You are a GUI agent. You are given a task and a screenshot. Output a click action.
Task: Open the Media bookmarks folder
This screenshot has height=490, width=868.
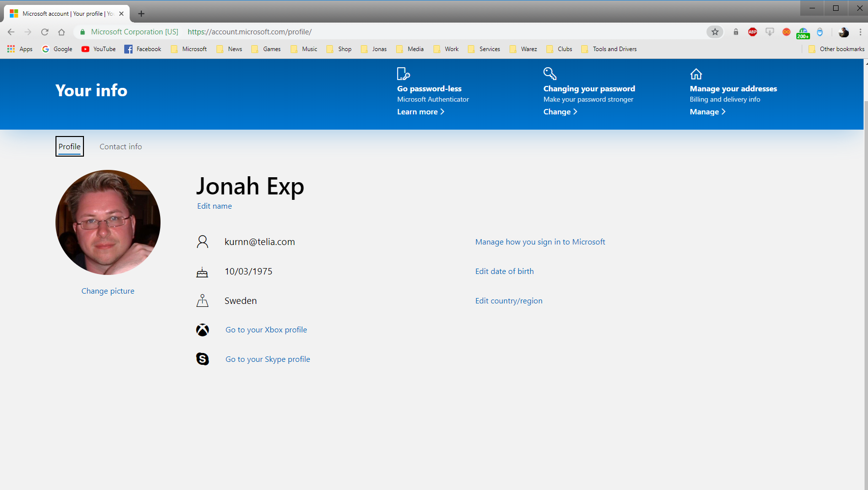410,49
